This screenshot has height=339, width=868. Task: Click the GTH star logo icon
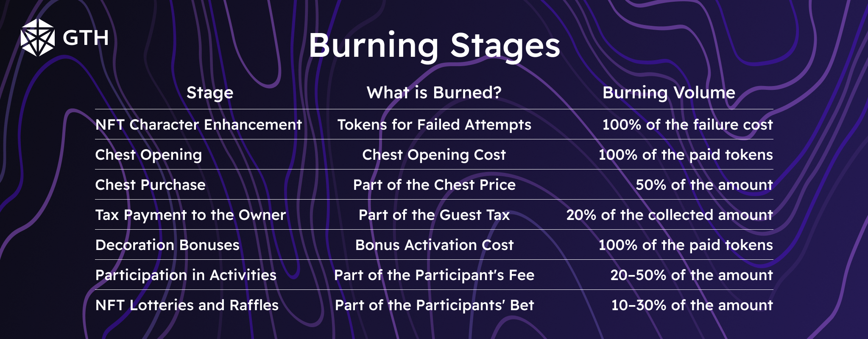(x=38, y=38)
